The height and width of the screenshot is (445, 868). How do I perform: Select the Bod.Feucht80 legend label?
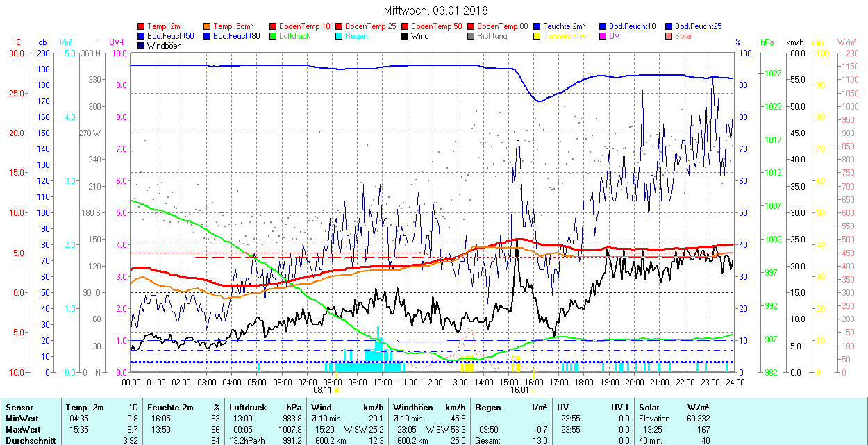236,36
